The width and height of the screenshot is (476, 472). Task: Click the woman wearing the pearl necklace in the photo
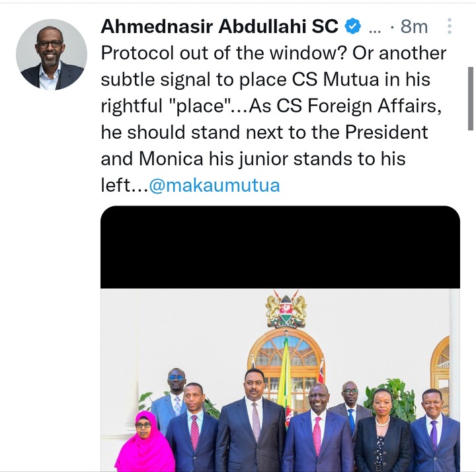(382, 431)
